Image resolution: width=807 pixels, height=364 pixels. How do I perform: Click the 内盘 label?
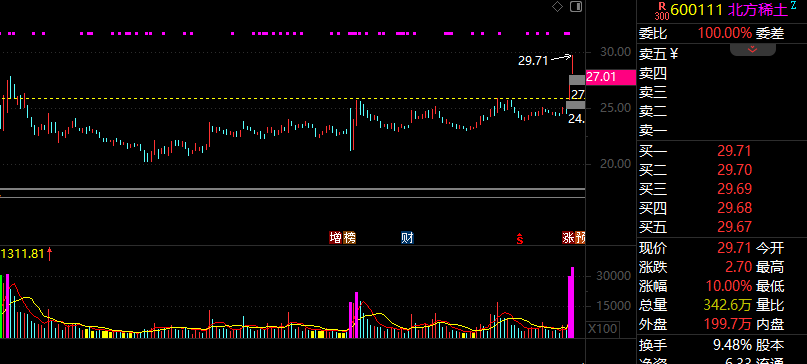pyautogui.click(x=769, y=324)
